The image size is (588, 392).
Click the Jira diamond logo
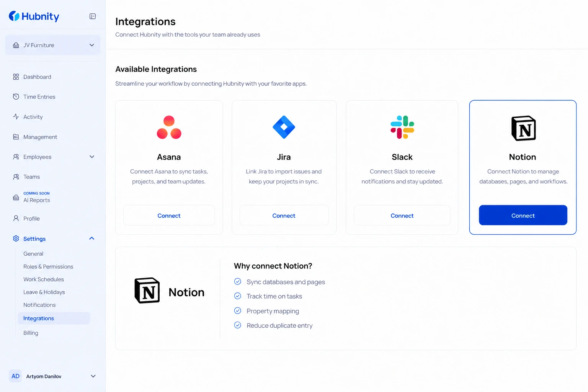pyautogui.click(x=284, y=127)
